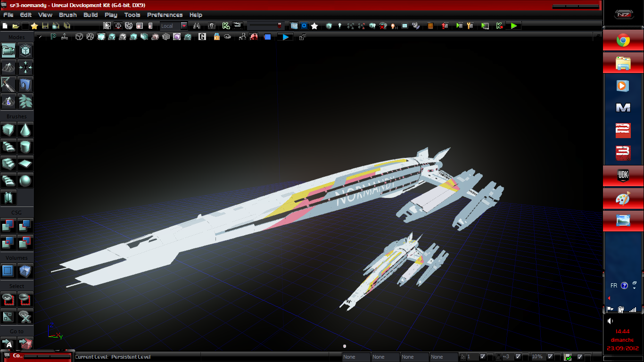
Task: Open the Build menu
Action: [91, 15]
